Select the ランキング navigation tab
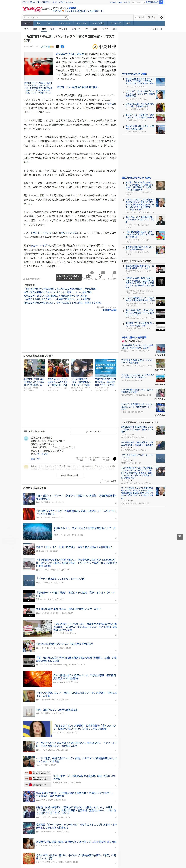The image size is (186, 868). pyautogui.click(x=115, y=23)
